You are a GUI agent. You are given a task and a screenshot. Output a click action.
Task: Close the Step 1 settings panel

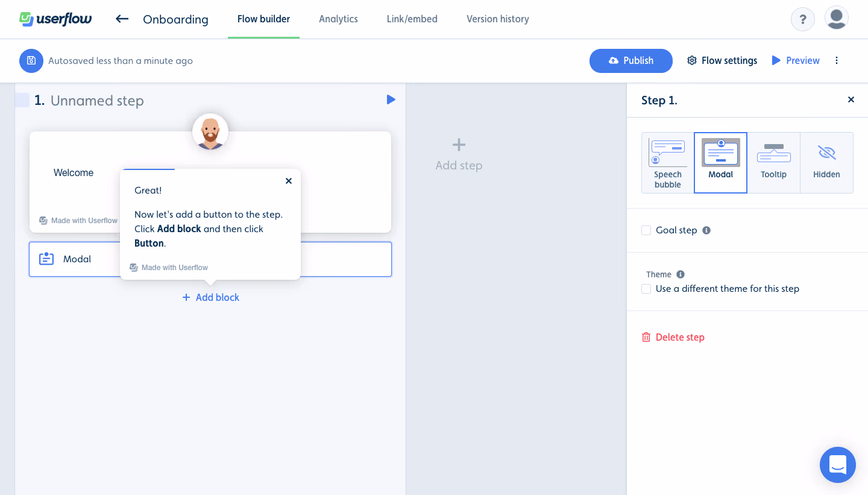tap(851, 99)
